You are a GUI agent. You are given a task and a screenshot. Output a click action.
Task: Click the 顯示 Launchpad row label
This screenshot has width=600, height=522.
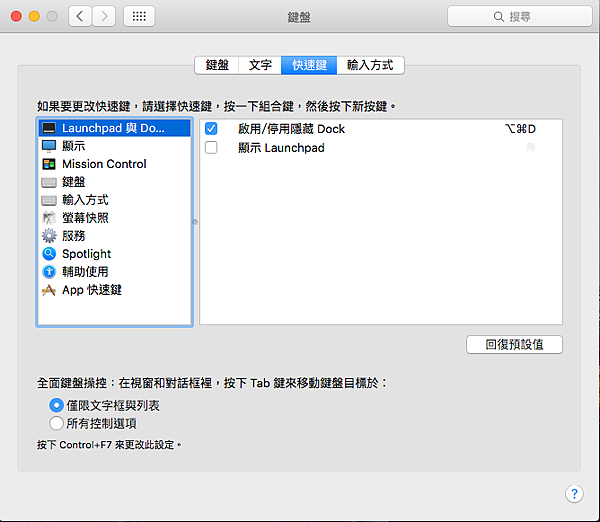281,147
